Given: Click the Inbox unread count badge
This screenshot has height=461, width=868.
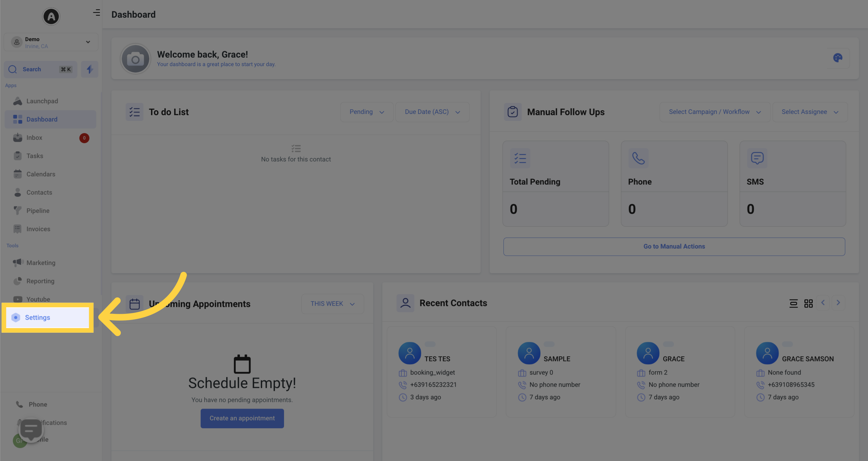Looking at the screenshot, I should coord(84,138).
